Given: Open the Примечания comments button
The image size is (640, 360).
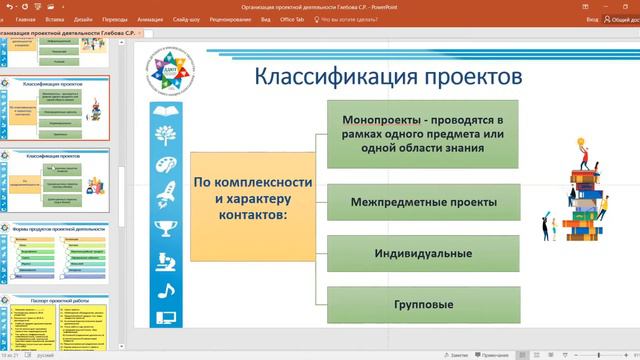Looking at the screenshot, I should coord(492,355).
